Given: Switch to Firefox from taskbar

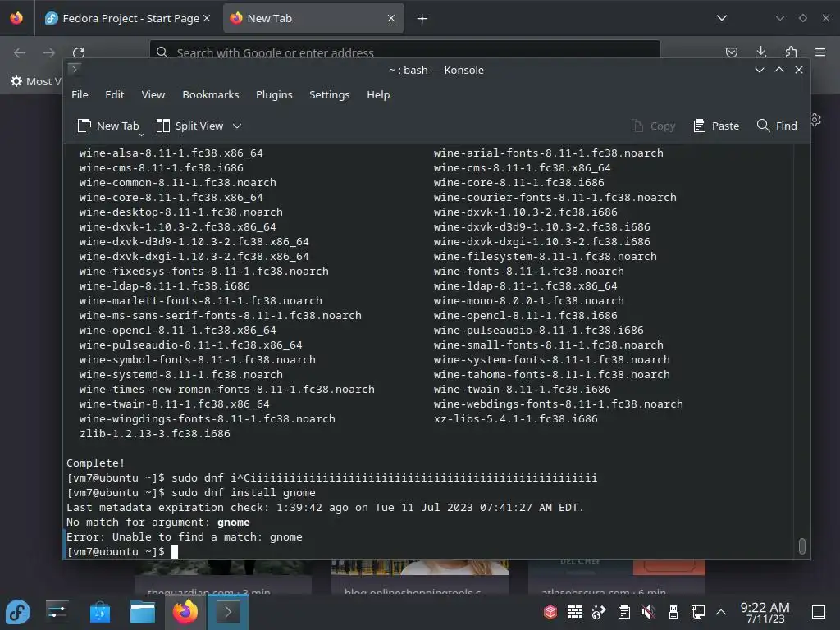Looking at the screenshot, I should pyautogui.click(x=185, y=612).
